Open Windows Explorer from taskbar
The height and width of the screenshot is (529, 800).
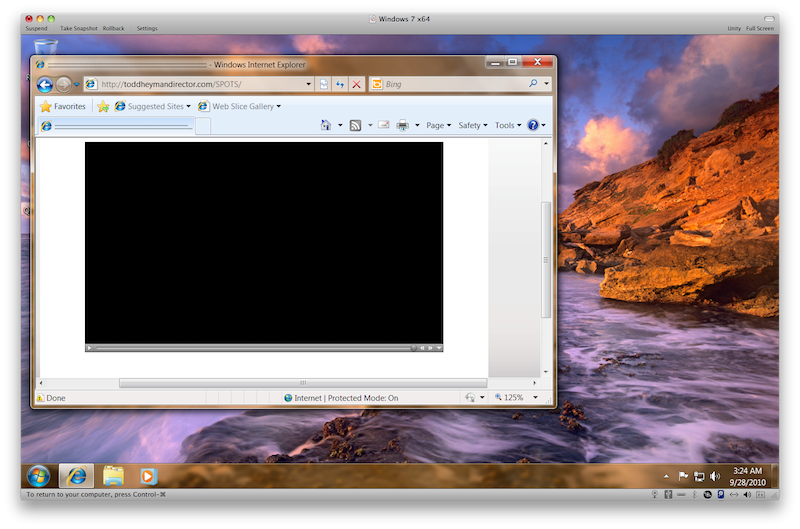click(113, 476)
